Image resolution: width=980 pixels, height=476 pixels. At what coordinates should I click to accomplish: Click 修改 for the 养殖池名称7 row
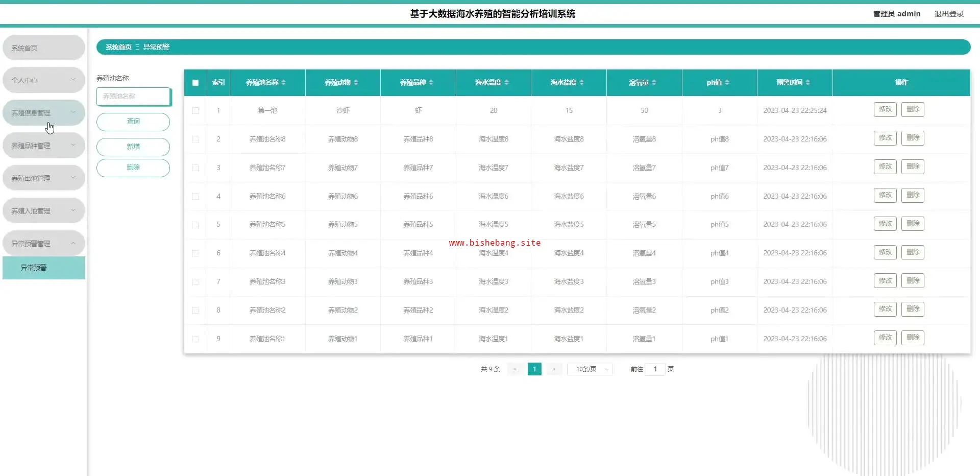pos(885,166)
